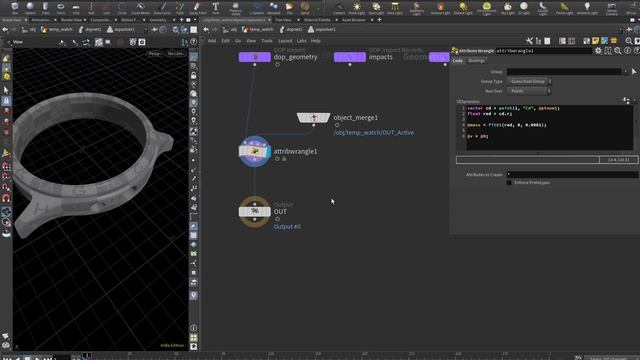The height and width of the screenshot is (360, 640).
Task: Select the Tube shelf tool
Action: 45,7
